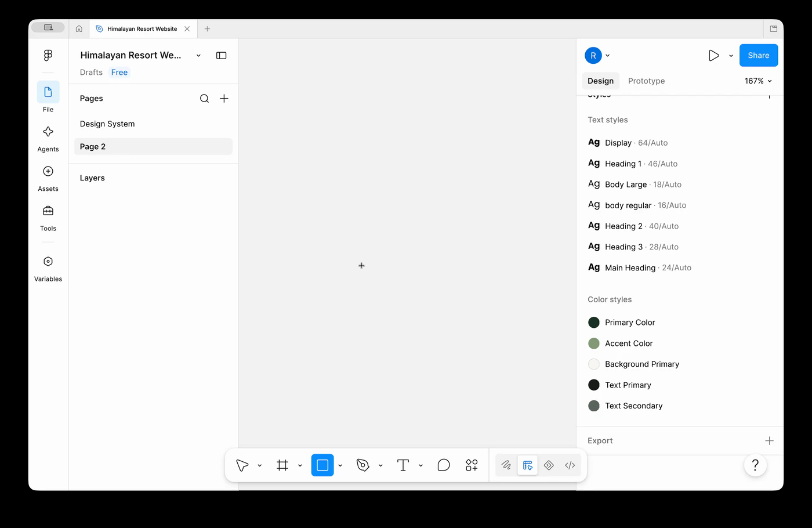Select the Pen tool in the toolbar
This screenshot has height=528, width=812.
pyautogui.click(x=362, y=465)
